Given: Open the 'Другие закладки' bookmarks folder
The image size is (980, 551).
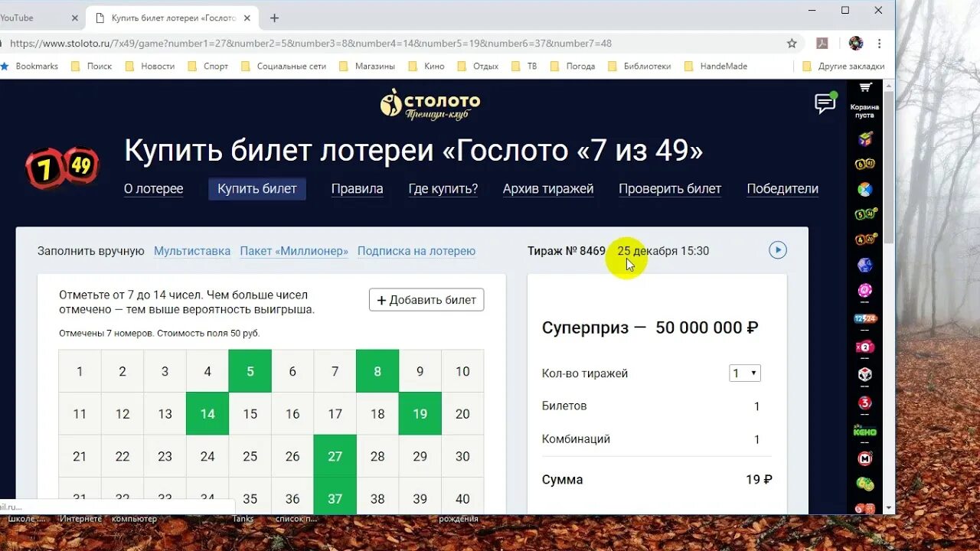Looking at the screenshot, I should [x=843, y=67].
